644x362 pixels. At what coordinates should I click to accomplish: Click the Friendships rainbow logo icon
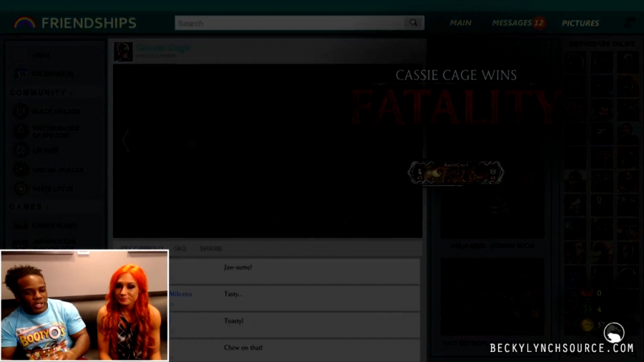tap(25, 23)
